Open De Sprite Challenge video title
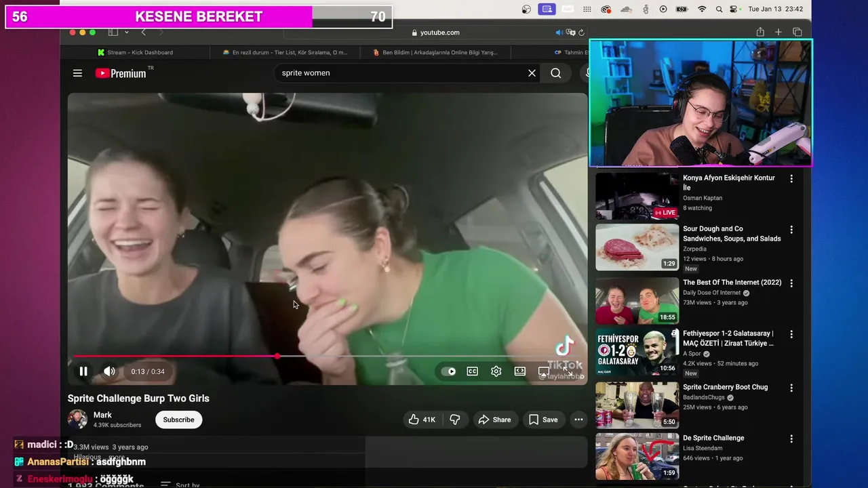The width and height of the screenshot is (868, 488). 713,438
